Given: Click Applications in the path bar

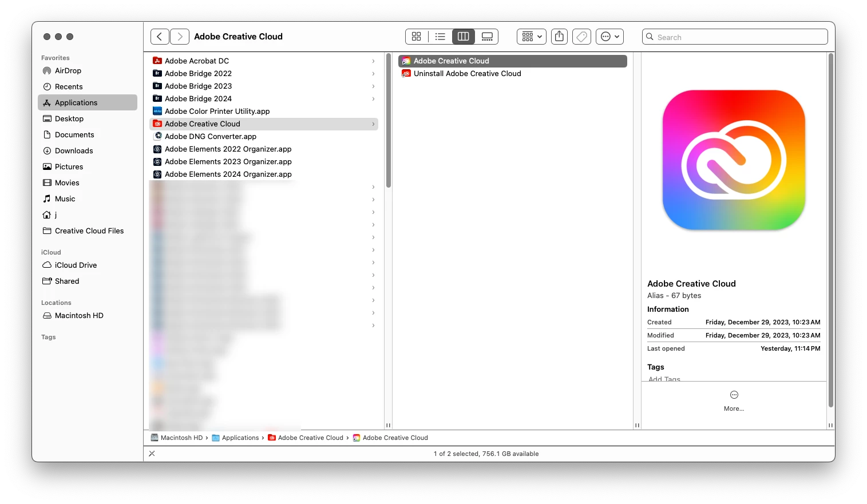Looking at the screenshot, I should [235, 438].
